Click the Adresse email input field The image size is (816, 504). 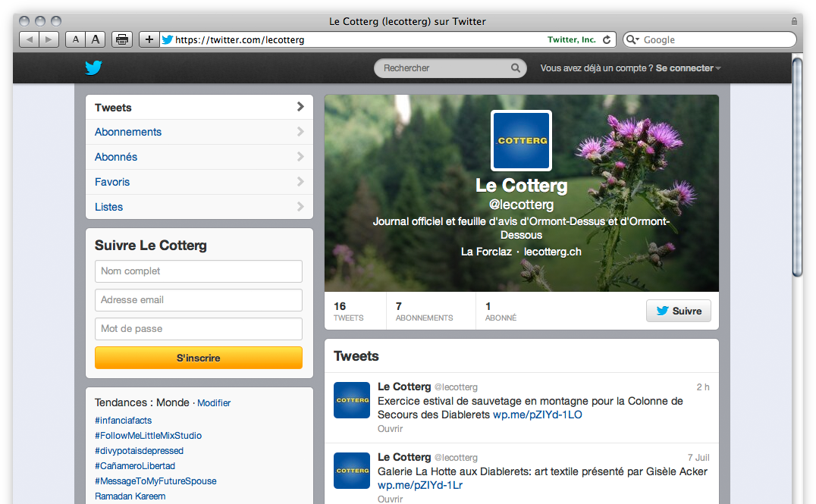click(198, 300)
